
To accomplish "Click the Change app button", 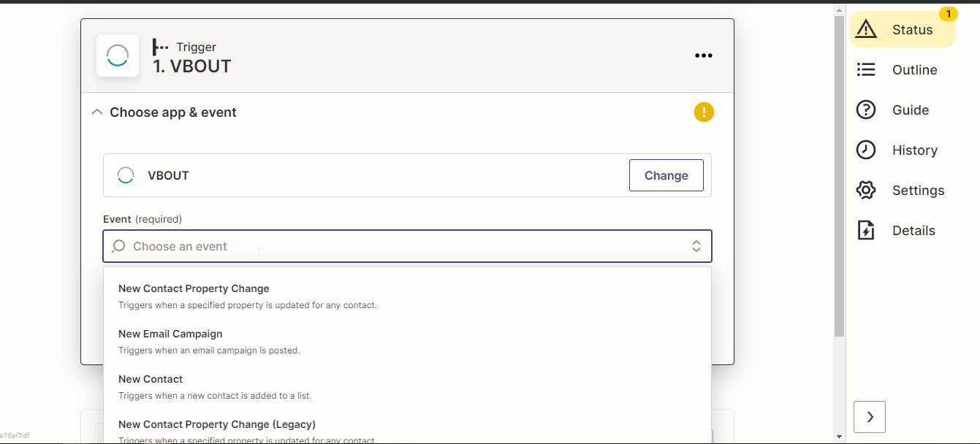I will [x=666, y=175].
